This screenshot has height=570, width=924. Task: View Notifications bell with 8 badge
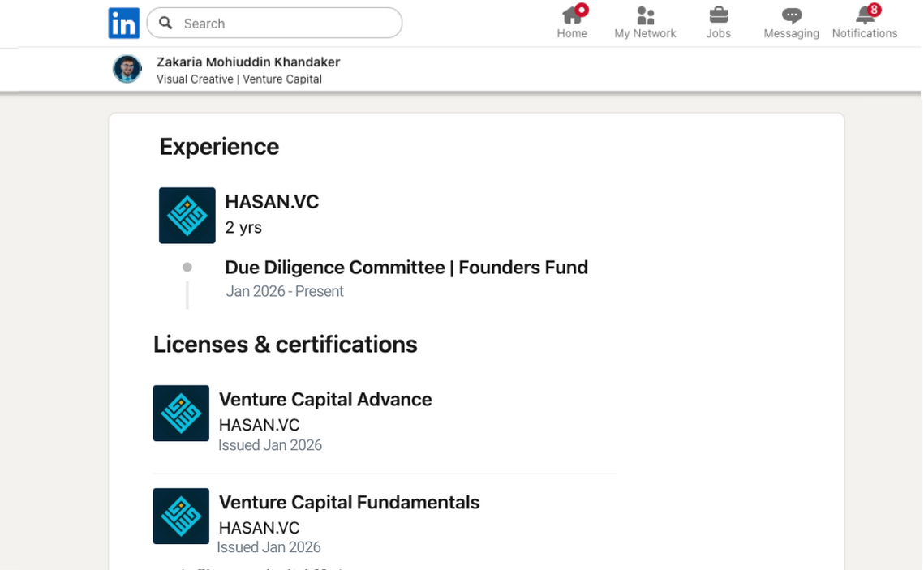[x=865, y=23]
